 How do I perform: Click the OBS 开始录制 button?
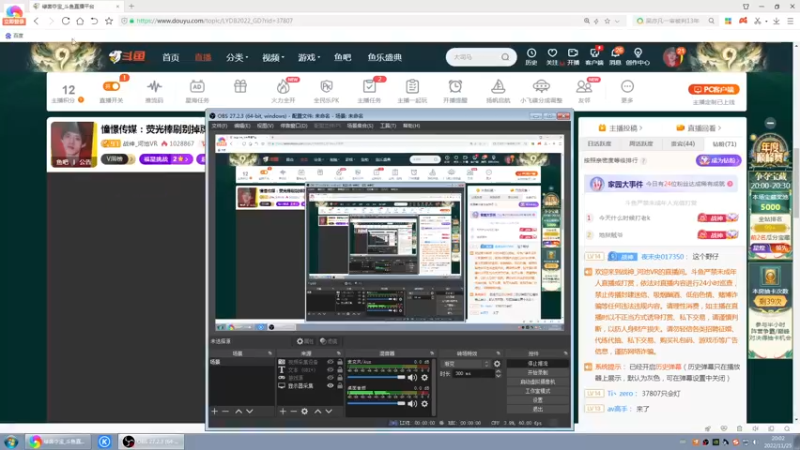[537, 373]
